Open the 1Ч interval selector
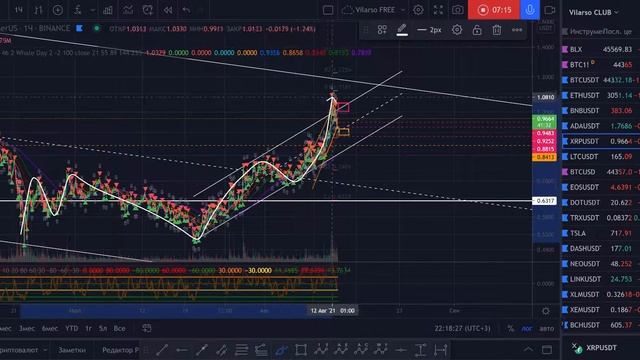 [19, 10]
